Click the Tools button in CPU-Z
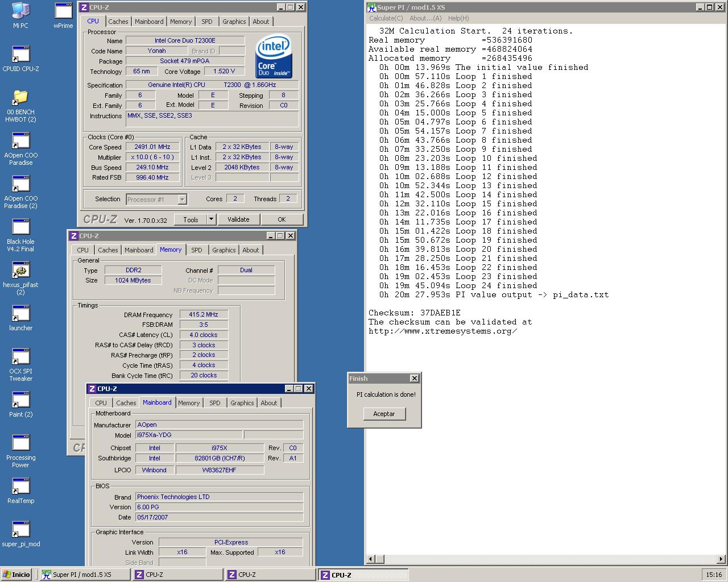This screenshot has height=582, width=728. point(191,219)
